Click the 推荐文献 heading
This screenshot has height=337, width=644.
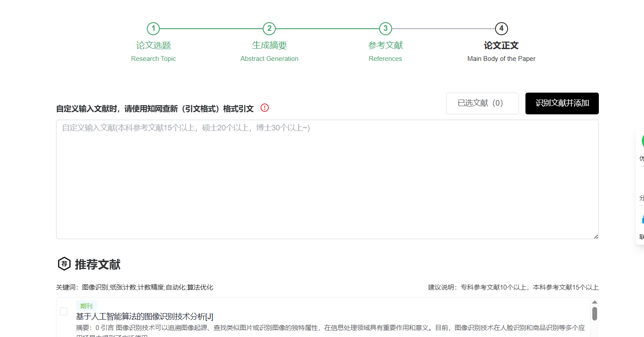click(x=97, y=264)
